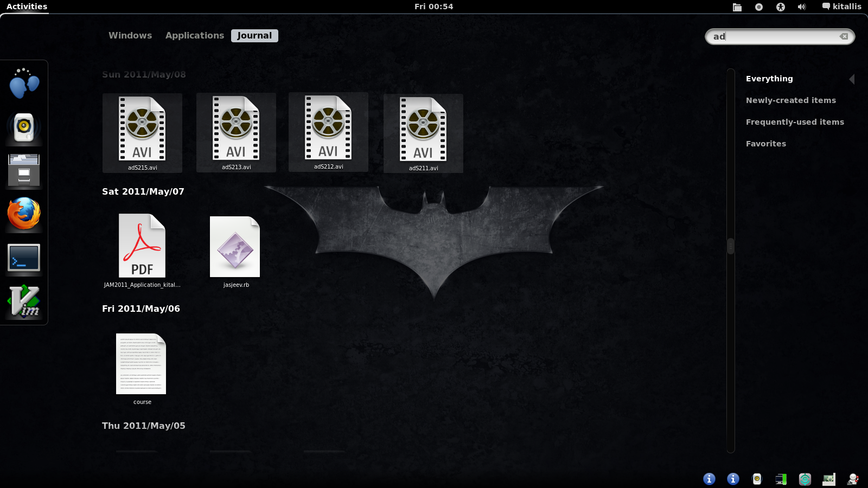
Task: Switch to the Applications tab
Action: [195, 35]
